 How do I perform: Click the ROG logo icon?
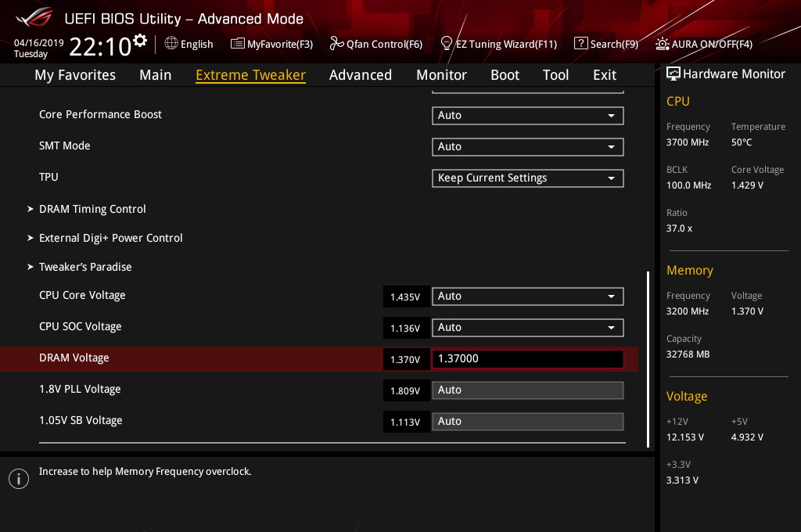click(34, 17)
